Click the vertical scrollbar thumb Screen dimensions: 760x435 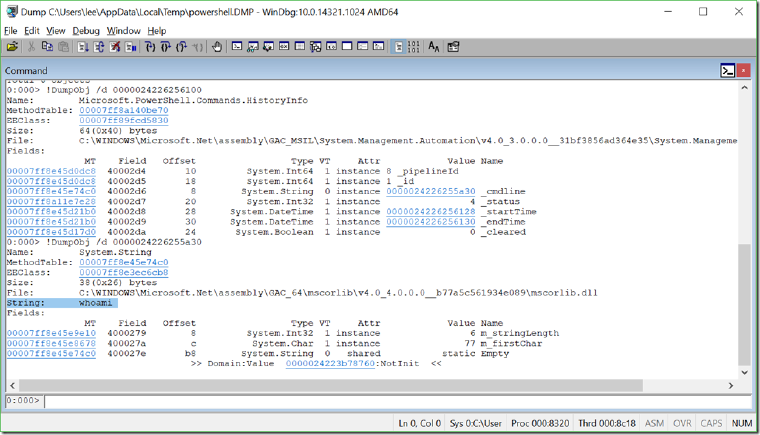744,305
